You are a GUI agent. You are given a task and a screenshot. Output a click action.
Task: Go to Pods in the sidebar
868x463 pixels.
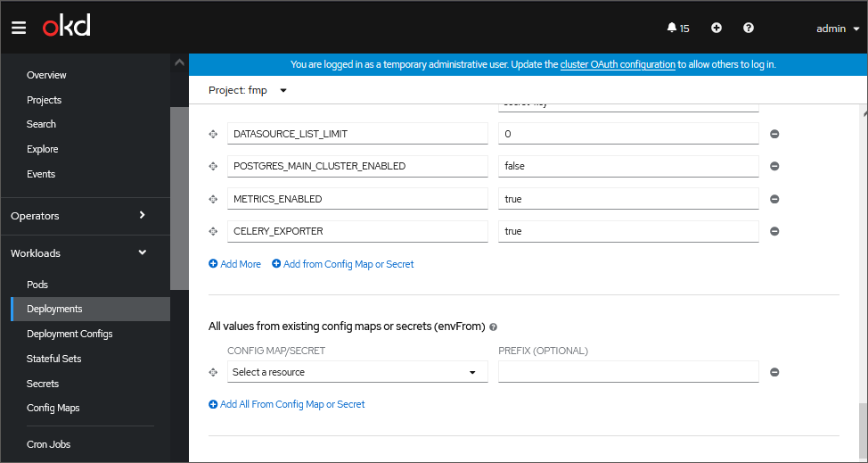(37, 285)
